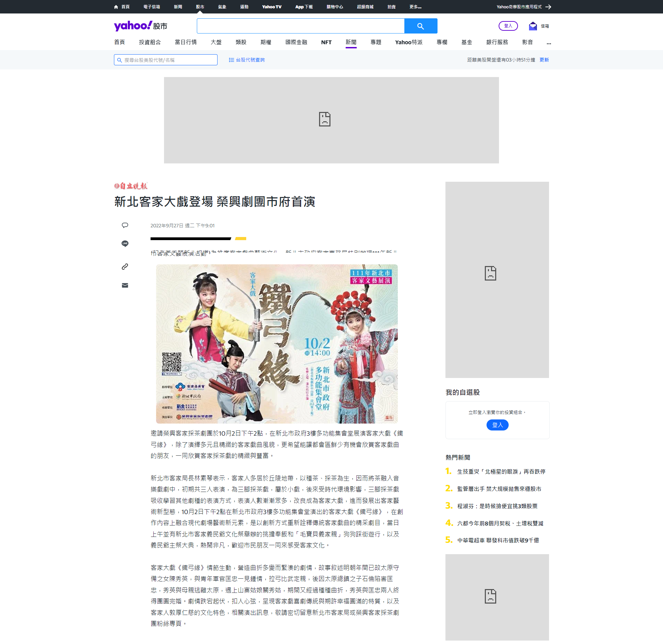
Task: Click article title 新北客家大戲登場 榮興劇團市府首演
Action: [215, 202]
